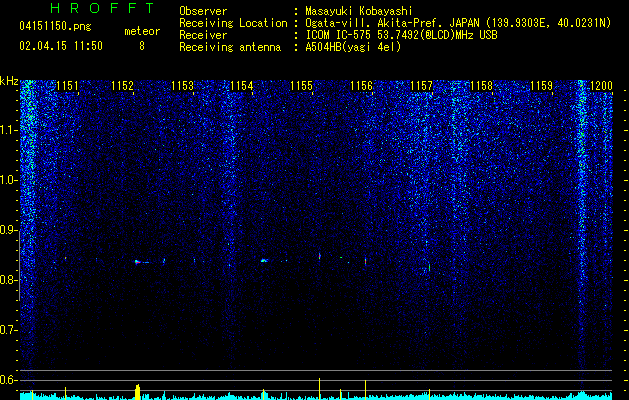
Task: Click the 'Receiver' field label
Action: pos(203,35)
